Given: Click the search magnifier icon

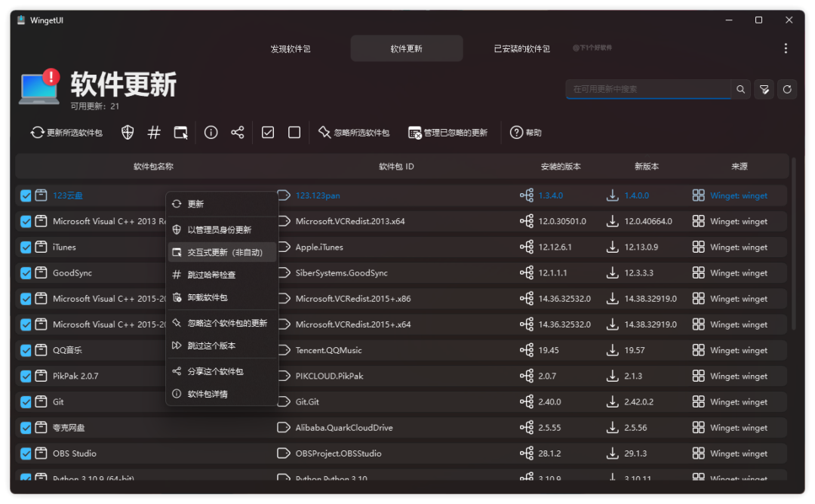Looking at the screenshot, I should pos(741,89).
